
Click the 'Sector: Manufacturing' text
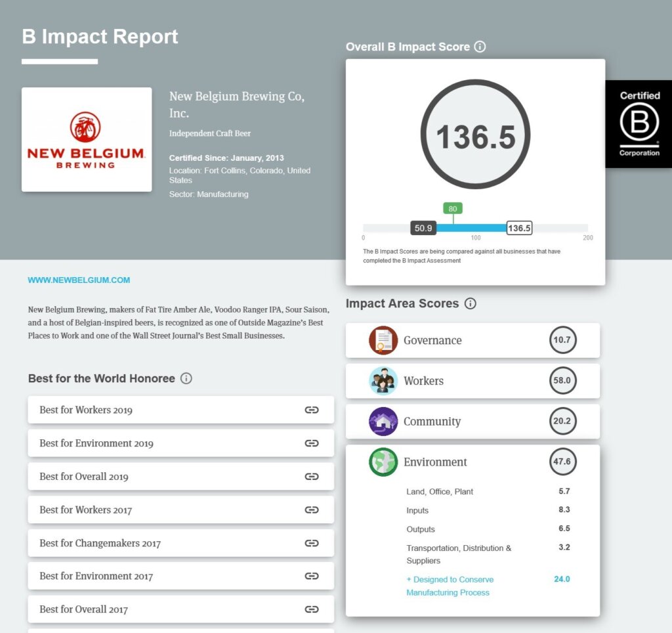tap(209, 194)
